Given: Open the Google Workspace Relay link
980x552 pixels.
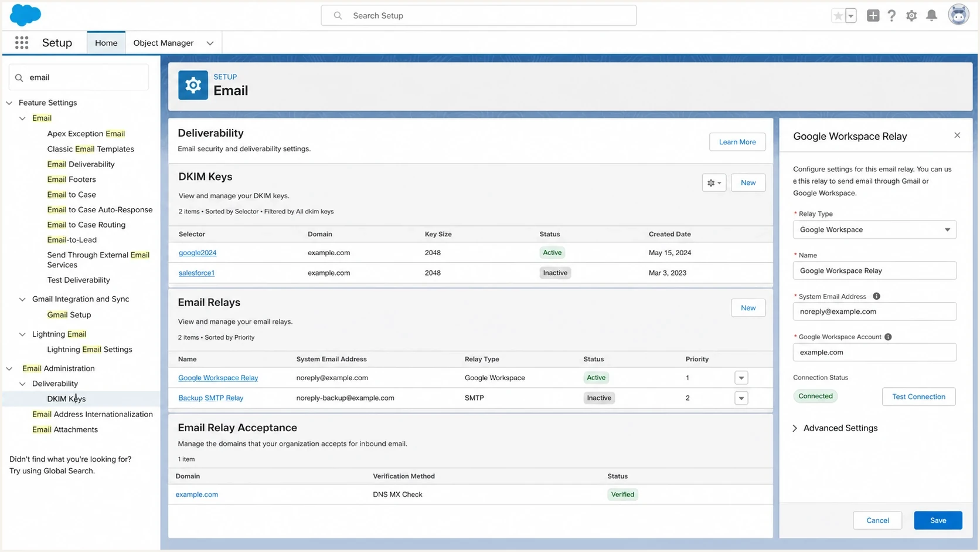Looking at the screenshot, I should click(x=218, y=378).
